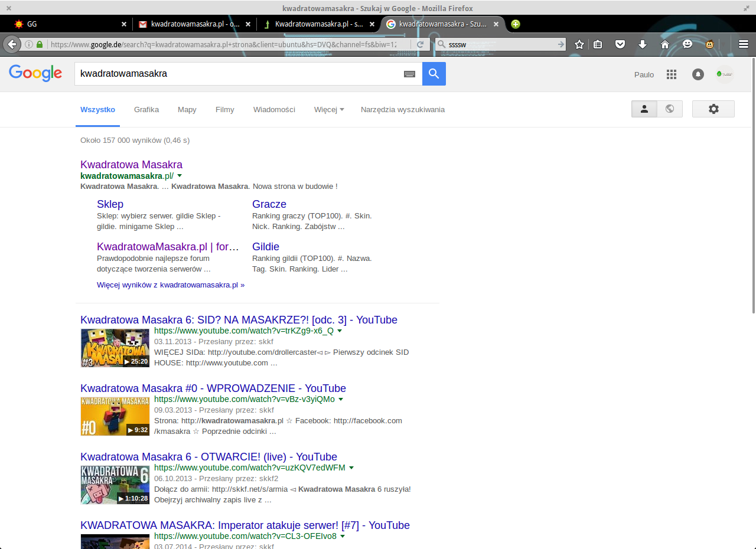The image size is (756, 549).
Task: Expand arrow beside the WPROWADZENIE video URL
Action: click(x=341, y=400)
